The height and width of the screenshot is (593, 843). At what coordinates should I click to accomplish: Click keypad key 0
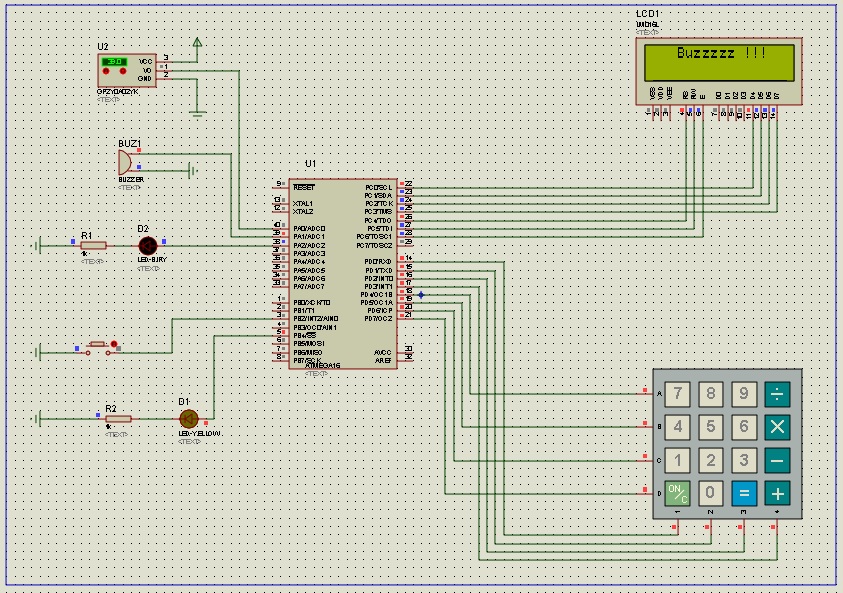(x=710, y=494)
